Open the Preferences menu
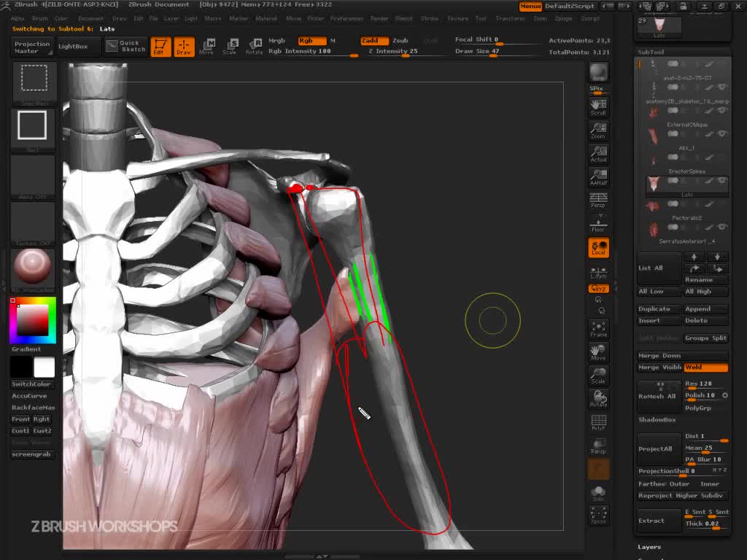The image size is (747, 560). (x=347, y=18)
